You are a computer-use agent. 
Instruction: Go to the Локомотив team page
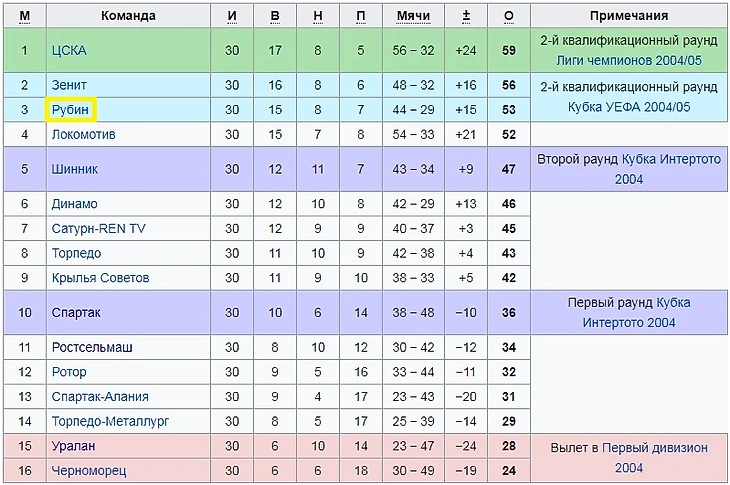(84, 134)
